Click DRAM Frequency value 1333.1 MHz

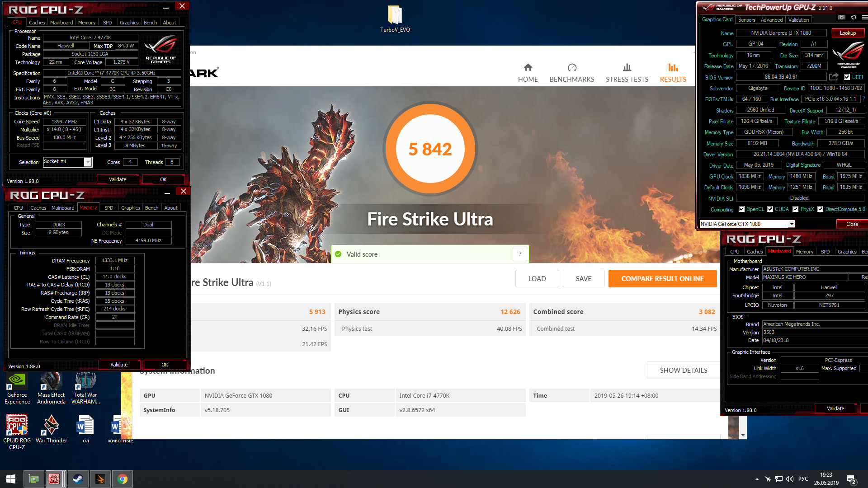pyautogui.click(x=114, y=260)
